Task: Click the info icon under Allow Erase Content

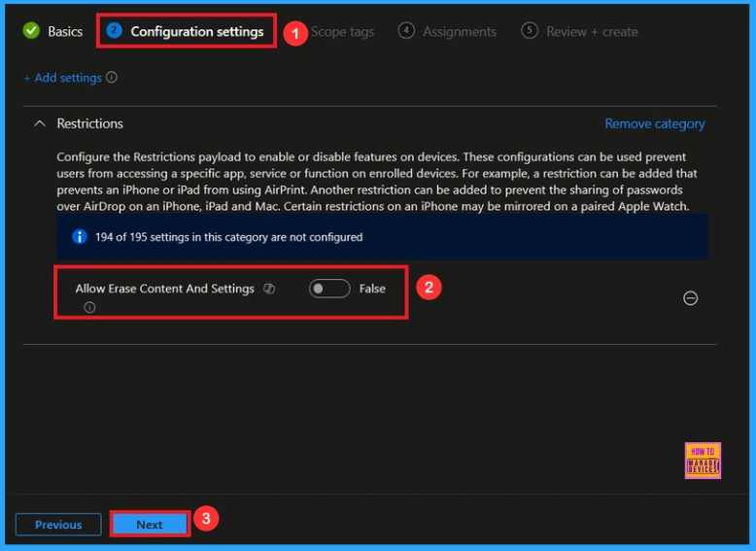Action: click(x=89, y=307)
